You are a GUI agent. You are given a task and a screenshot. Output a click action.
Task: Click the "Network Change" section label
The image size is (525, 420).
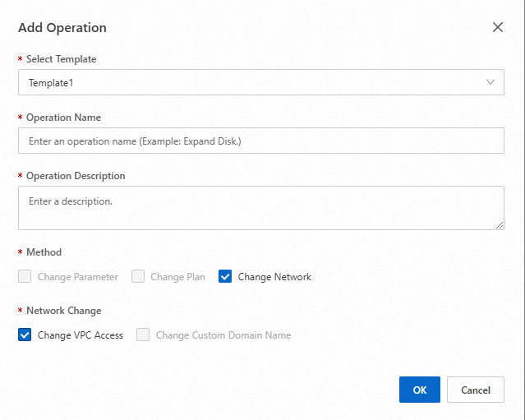point(63,311)
